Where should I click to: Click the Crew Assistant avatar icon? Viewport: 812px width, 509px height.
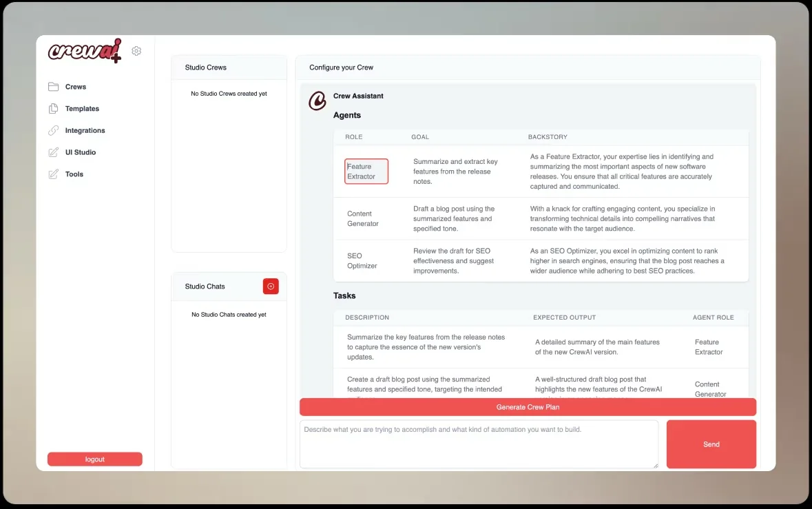(x=317, y=101)
